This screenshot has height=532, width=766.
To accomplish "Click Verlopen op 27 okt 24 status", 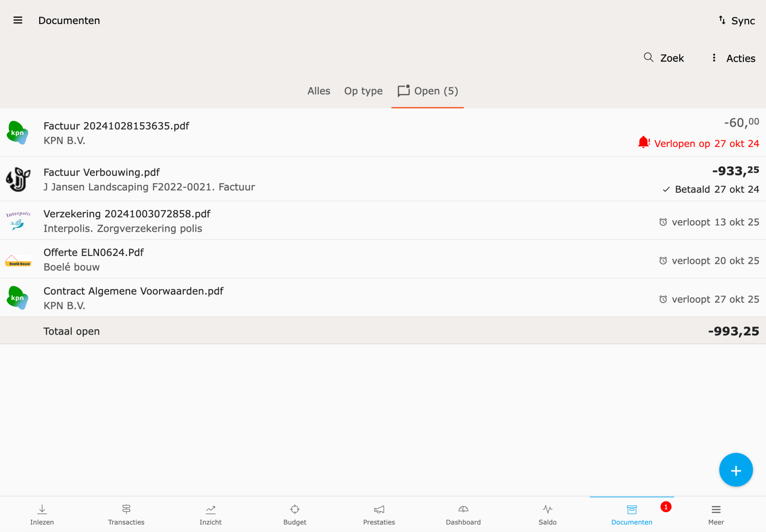I will tap(707, 144).
